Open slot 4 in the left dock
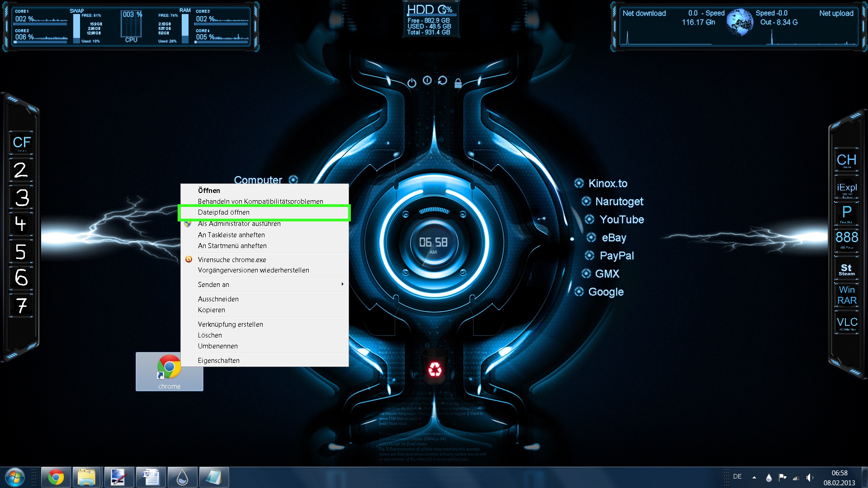 [x=21, y=224]
